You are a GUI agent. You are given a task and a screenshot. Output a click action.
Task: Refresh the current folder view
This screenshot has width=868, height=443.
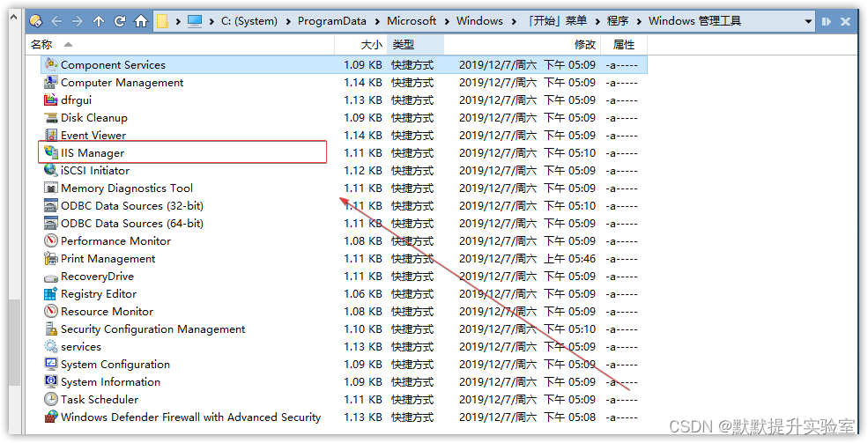tap(120, 21)
